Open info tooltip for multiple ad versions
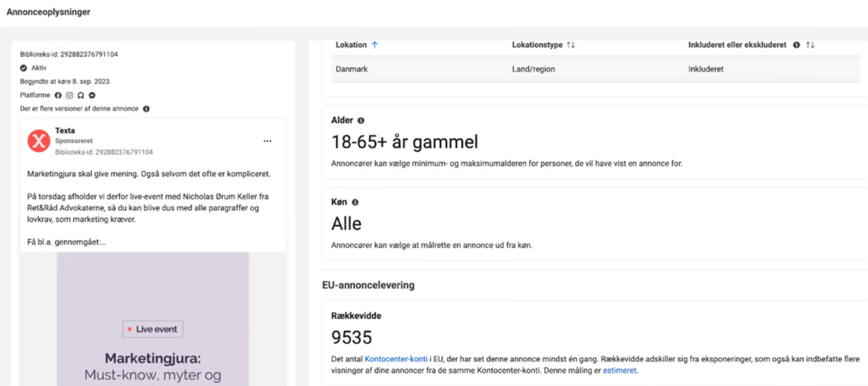Image resolution: width=868 pixels, height=386 pixels. coord(146,109)
